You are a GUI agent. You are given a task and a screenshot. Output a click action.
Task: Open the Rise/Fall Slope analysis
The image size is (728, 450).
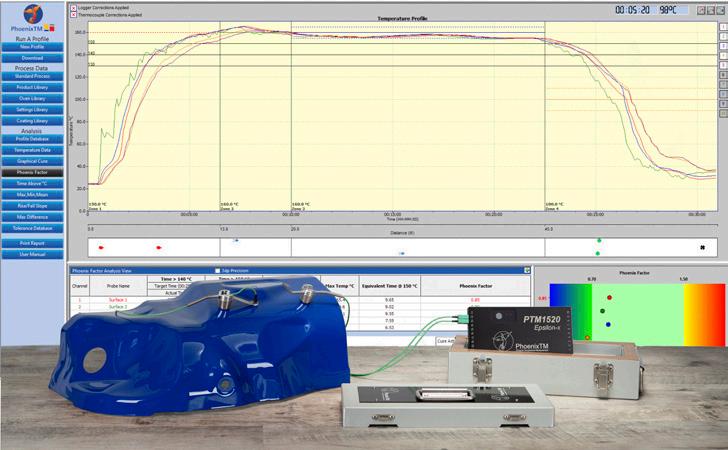32,206
